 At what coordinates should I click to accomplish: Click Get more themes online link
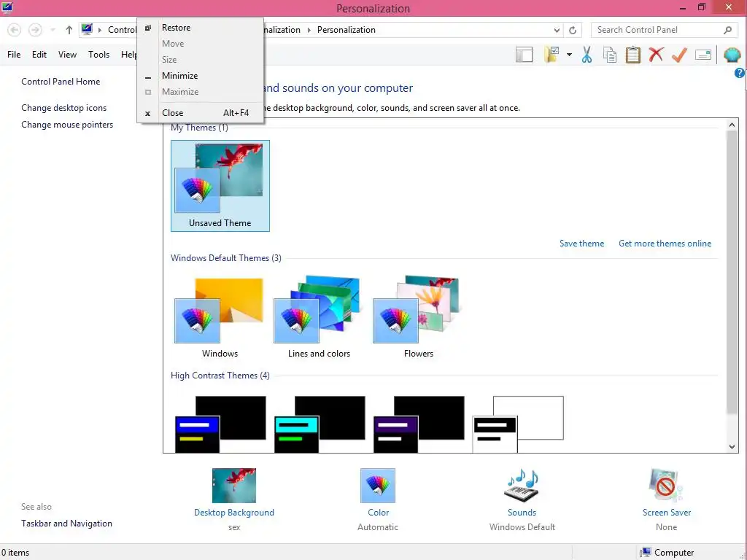pos(665,244)
